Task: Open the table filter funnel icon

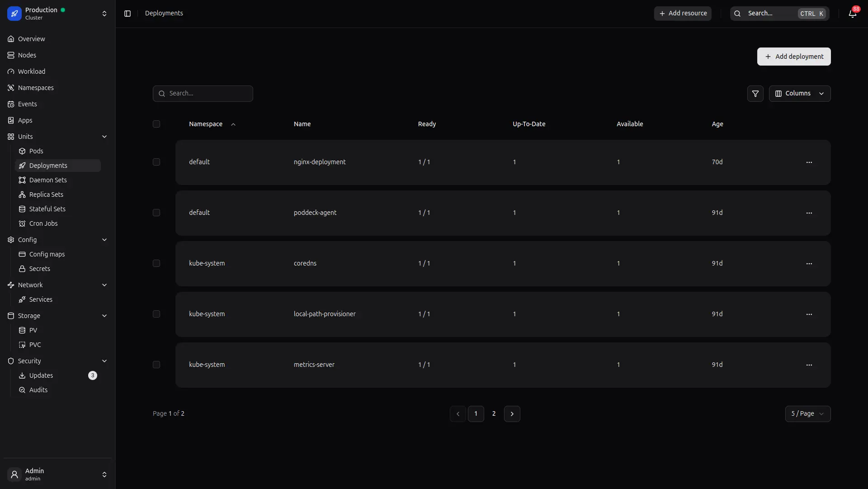Action: (x=755, y=94)
